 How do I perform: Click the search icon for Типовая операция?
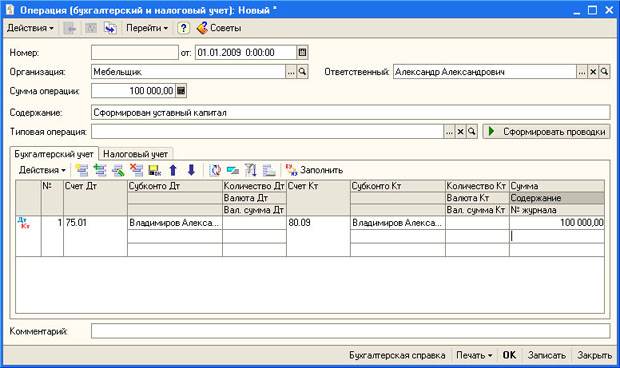pyautogui.click(x=472, y=132)
